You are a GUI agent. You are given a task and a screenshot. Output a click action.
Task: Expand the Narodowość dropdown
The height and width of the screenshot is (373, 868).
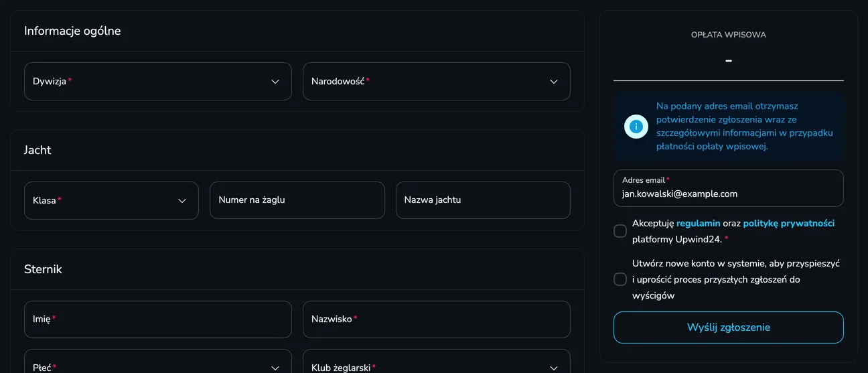pyautogui.click(x=437, y=82)
